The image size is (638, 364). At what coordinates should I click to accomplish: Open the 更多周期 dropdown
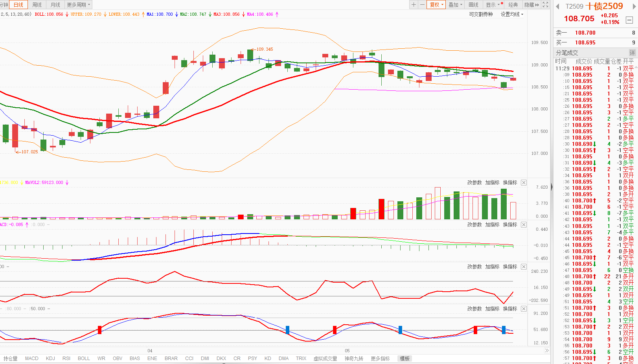[79, 5]
